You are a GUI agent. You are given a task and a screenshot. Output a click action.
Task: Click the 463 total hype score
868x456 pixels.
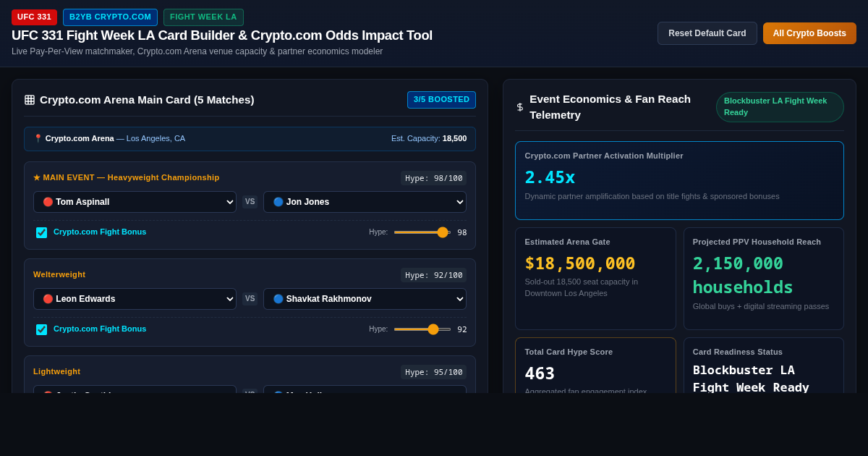point(540,373)
